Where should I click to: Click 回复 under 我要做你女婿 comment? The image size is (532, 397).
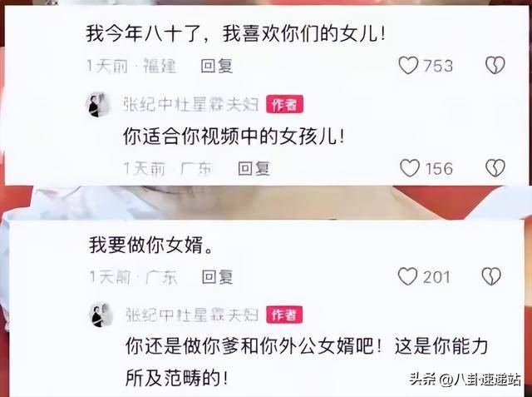point(217,277)
